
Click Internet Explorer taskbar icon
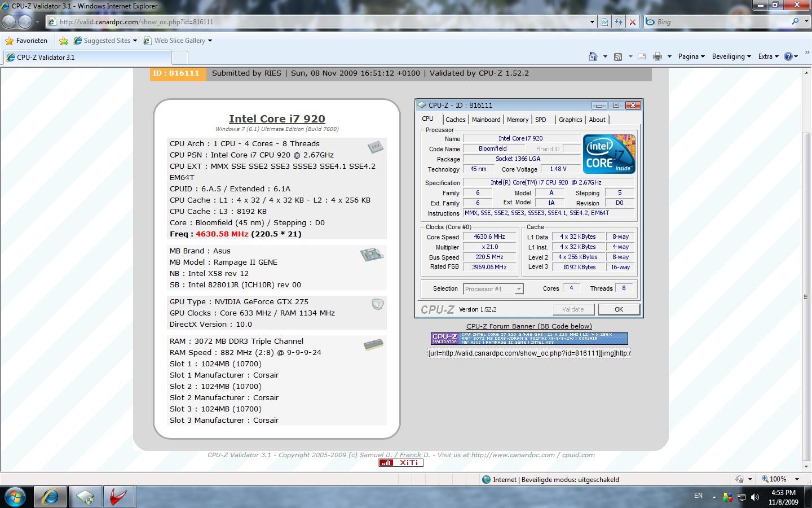coord(50,497)
